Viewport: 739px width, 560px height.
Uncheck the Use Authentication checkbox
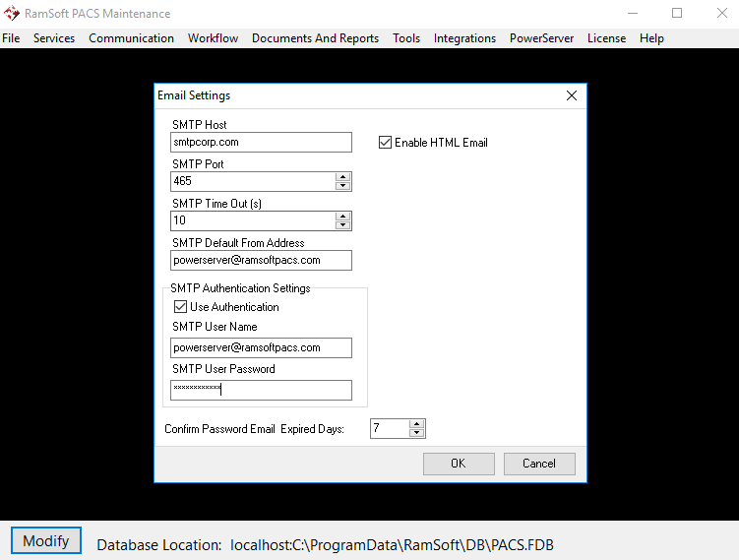[180, 307]
